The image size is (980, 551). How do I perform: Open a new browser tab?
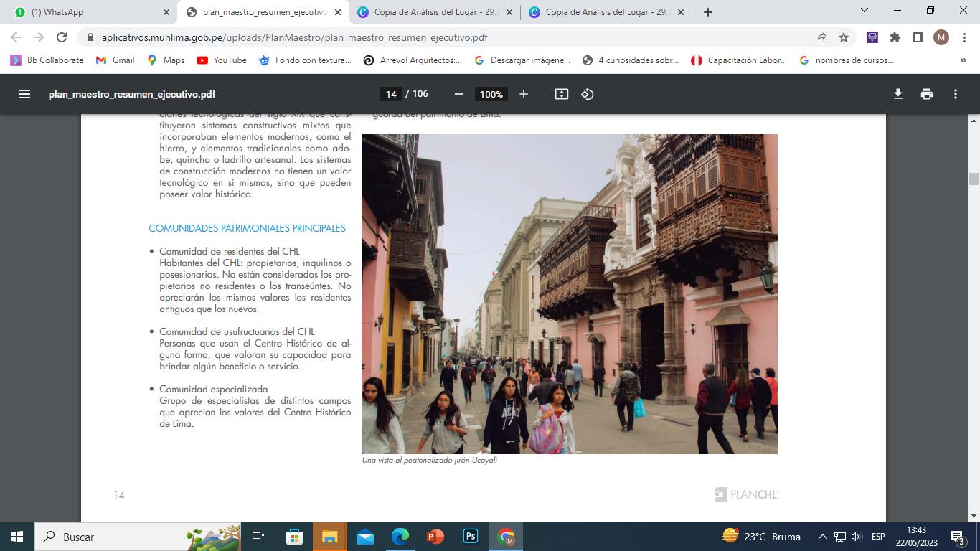click(708, 12)
